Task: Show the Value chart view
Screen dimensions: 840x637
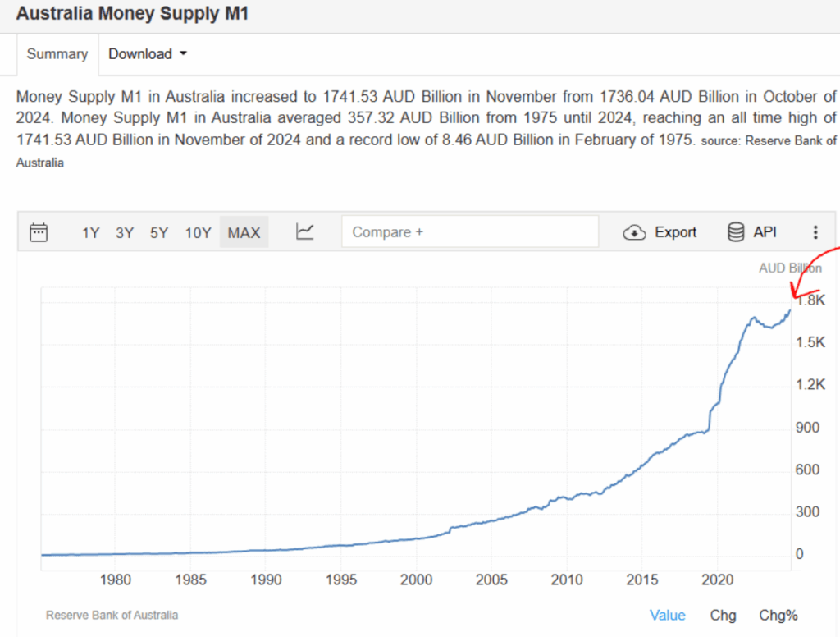Action: pyautogui.click(x=668, y=615)
